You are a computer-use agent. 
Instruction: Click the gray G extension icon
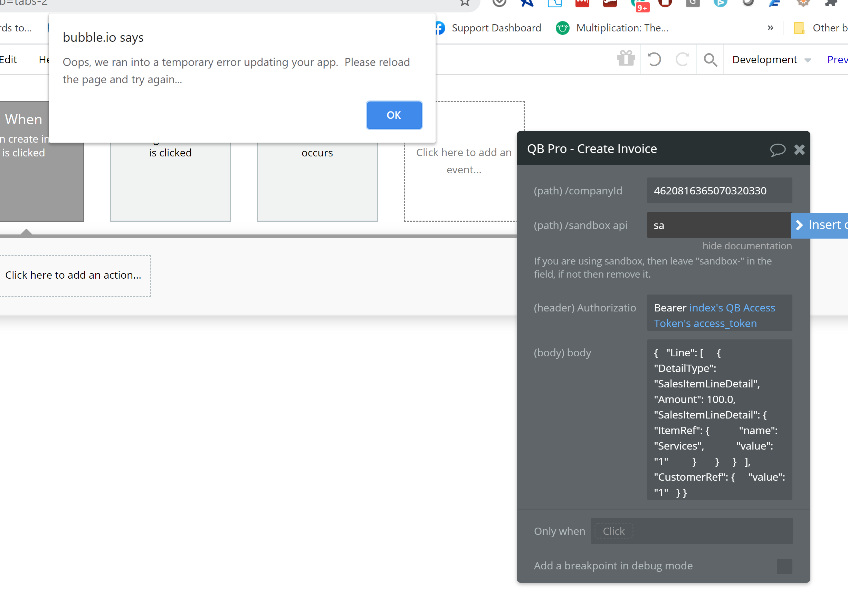pos(693,3)
